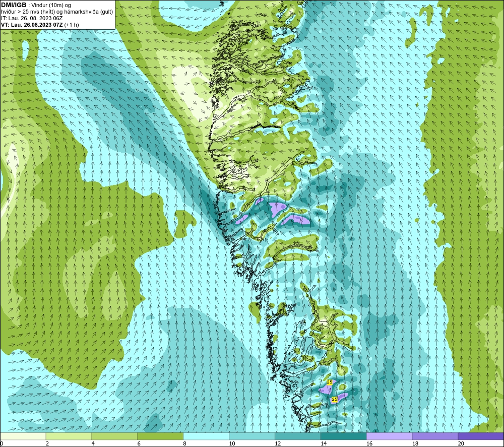
Task: Select the 12–14 m/s teal swatch
Action: [x=298, y=436]
